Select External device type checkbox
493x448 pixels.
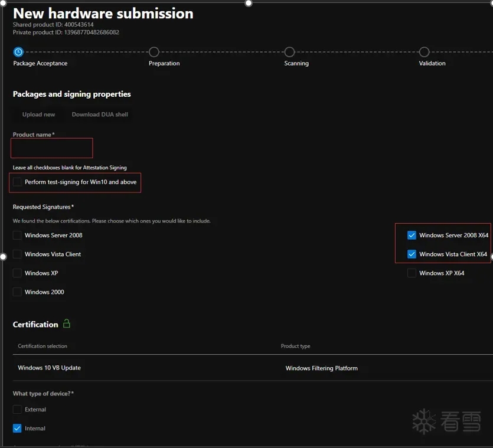[18, 409]
